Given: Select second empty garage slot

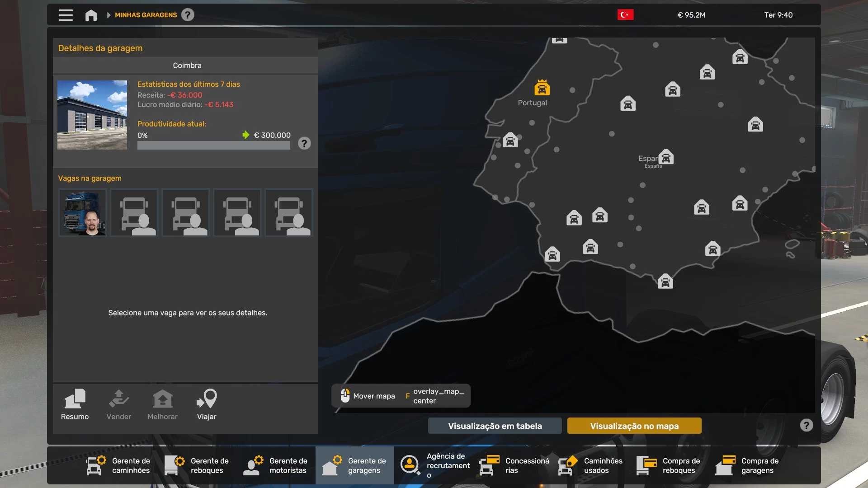Looking at the screenshot, I should tap(186, 212).
